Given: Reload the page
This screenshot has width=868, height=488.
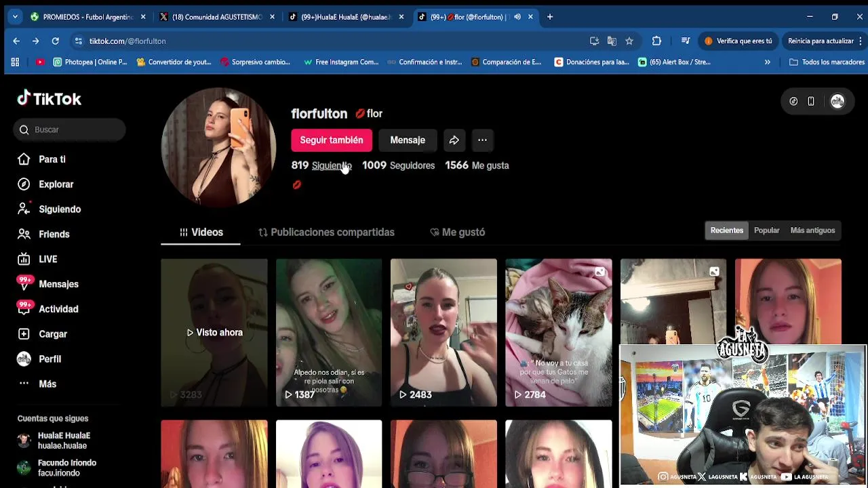Looking at the screenshot, I should pos(56,41).
